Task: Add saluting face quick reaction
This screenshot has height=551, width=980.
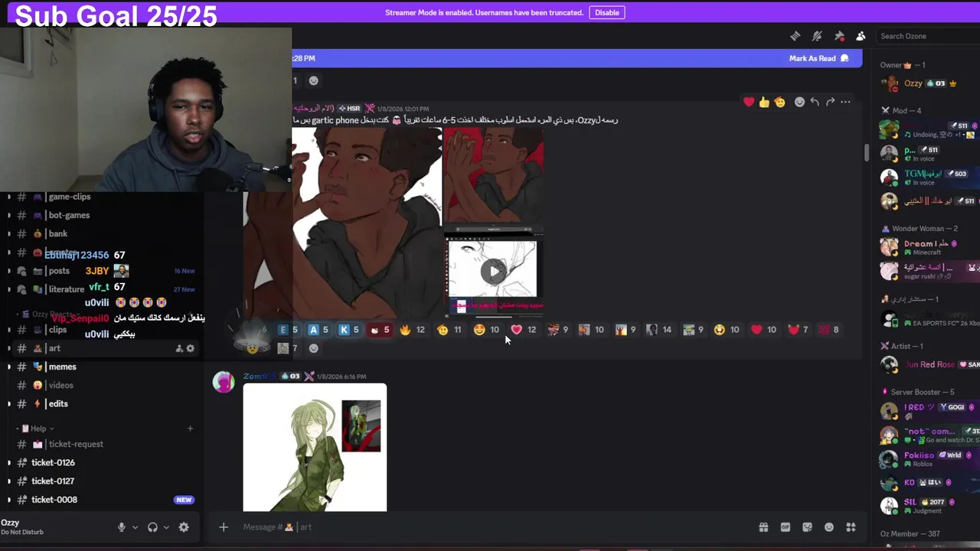Action: click(779, 102)
